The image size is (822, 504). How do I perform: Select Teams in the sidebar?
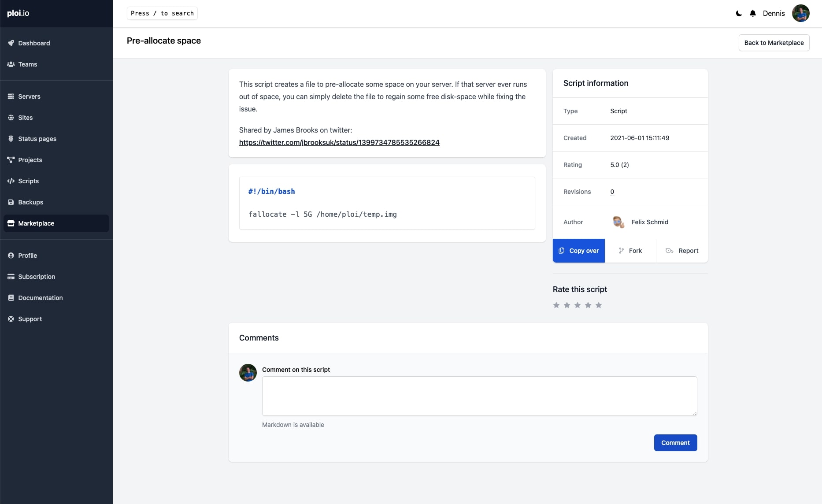[28, 64]
